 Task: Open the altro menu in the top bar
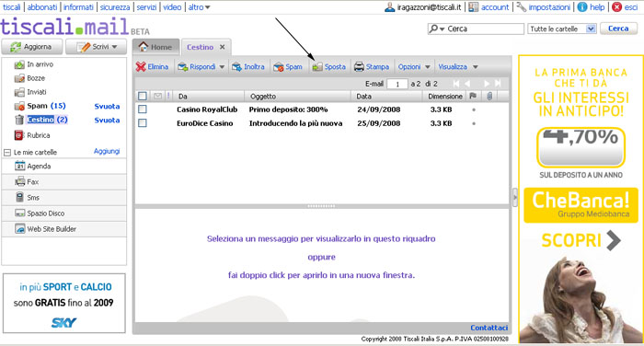199,7
